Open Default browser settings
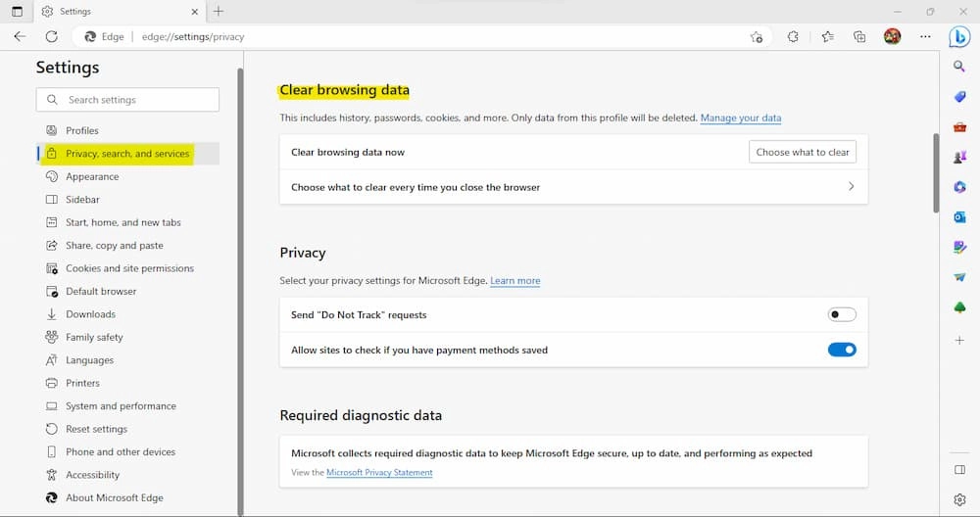 click(128, 291)
